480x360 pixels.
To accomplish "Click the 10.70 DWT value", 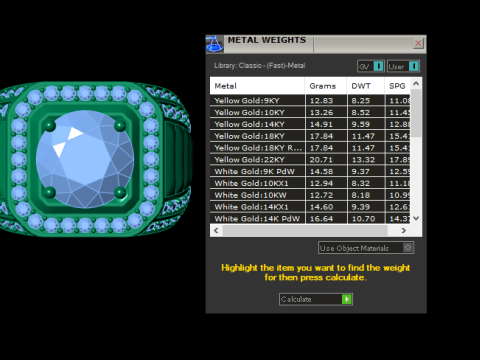I will 363,219.
